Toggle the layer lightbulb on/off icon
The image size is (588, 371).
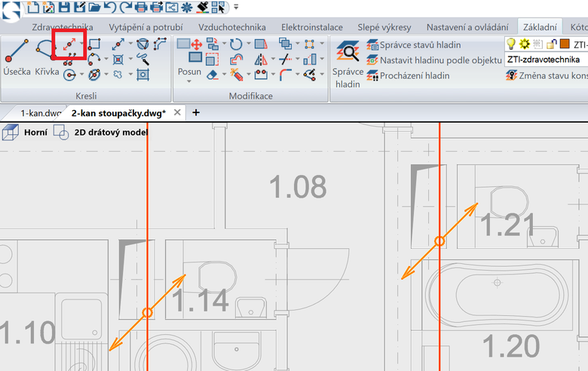pyautogui.click(x=511, y=44)
